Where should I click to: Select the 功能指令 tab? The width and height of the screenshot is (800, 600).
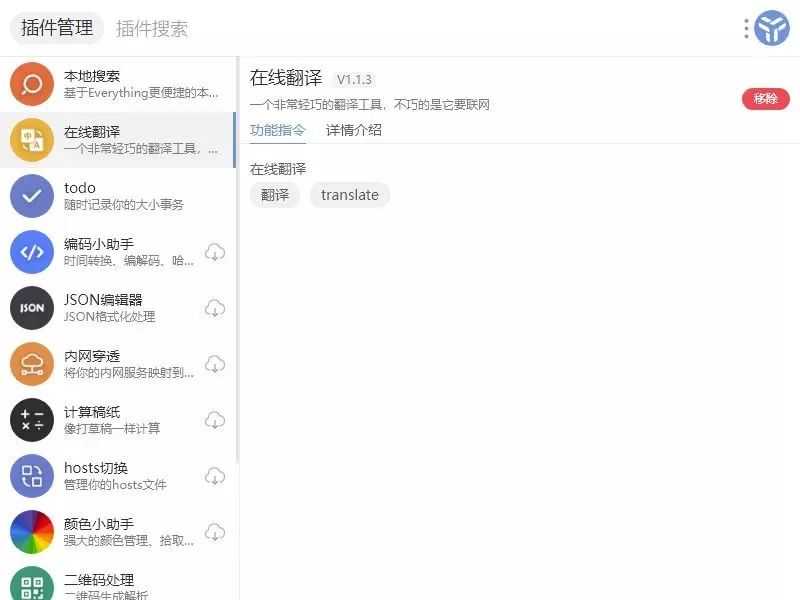[x=281, y=130]
